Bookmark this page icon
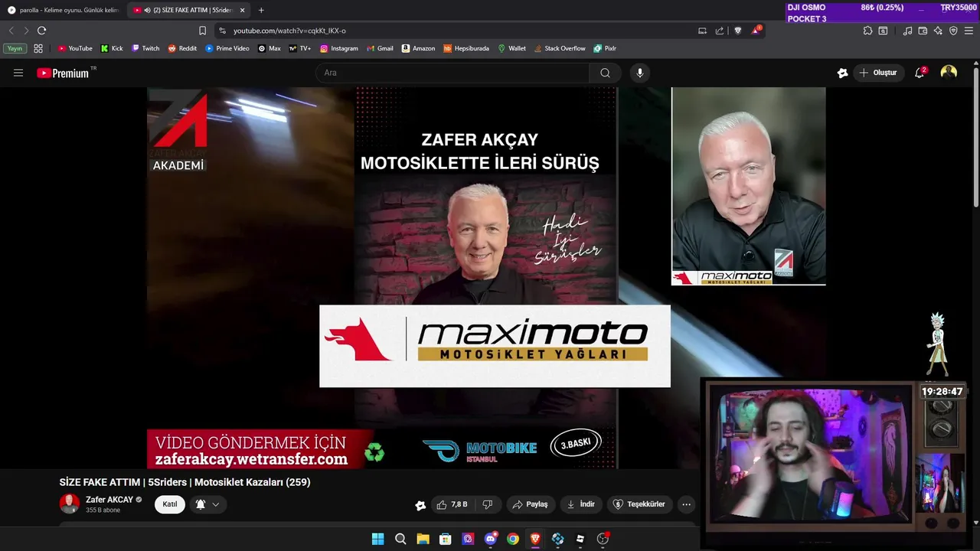Image resolution: width=980 pixels, height=551 pixels. click(202, 31)
